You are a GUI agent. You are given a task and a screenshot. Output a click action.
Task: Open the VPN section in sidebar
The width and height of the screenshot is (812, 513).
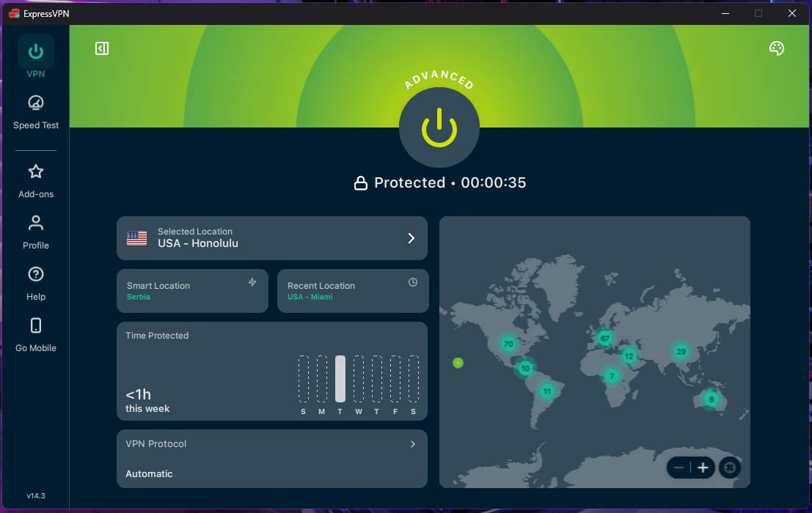(36, 57)
